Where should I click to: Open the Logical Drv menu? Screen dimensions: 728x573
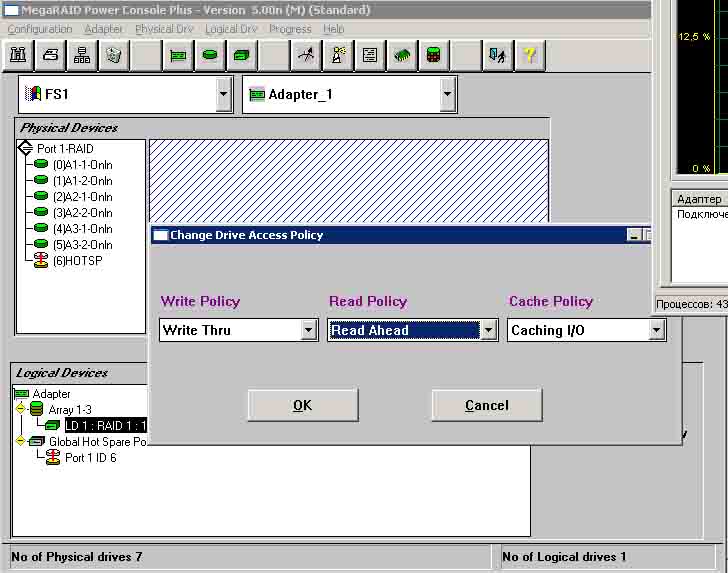[231, 29]
